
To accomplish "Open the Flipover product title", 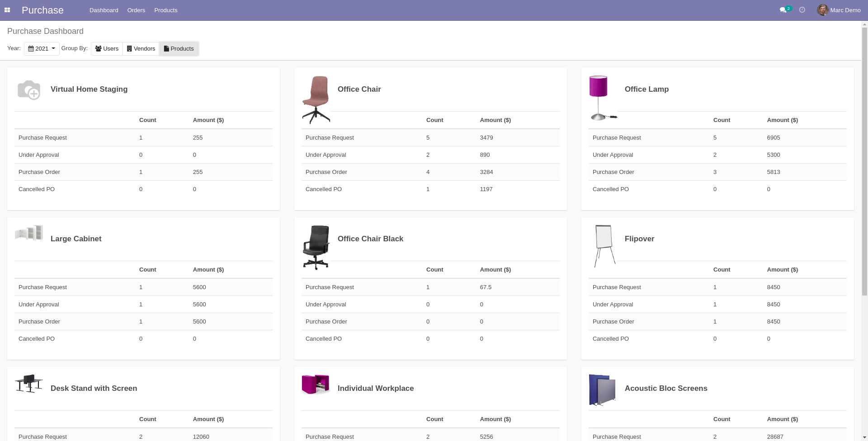I will [x=639, y=239].
